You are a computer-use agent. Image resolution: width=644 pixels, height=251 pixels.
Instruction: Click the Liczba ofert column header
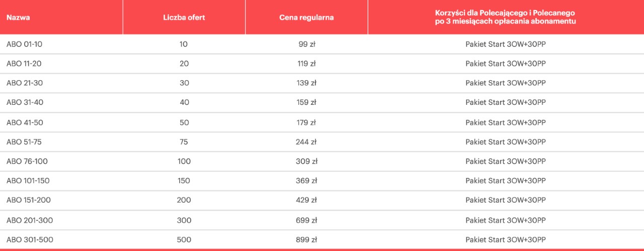(184, 17)
